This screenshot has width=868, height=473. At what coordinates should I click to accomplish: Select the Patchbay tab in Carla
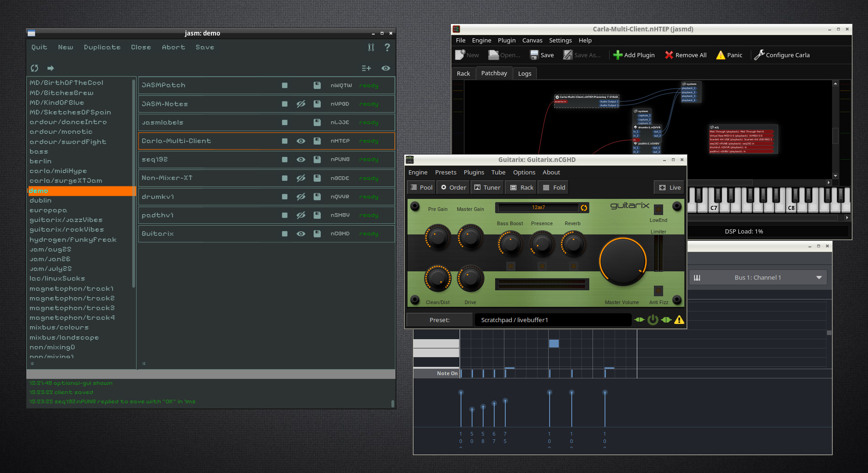click(494, 73)
